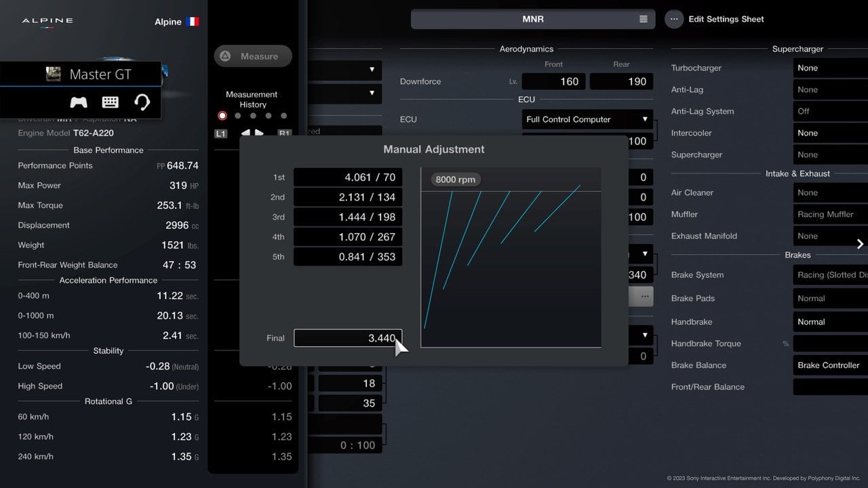Click the Measure button
The width and height of the screenshot is (868, 488).
click(x=253, y=56)
